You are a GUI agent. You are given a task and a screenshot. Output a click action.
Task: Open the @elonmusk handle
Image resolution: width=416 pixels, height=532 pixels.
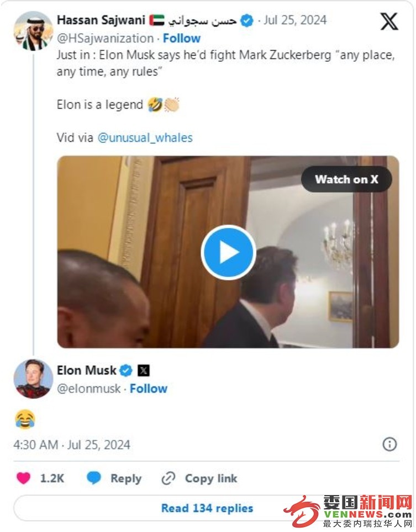88,389
